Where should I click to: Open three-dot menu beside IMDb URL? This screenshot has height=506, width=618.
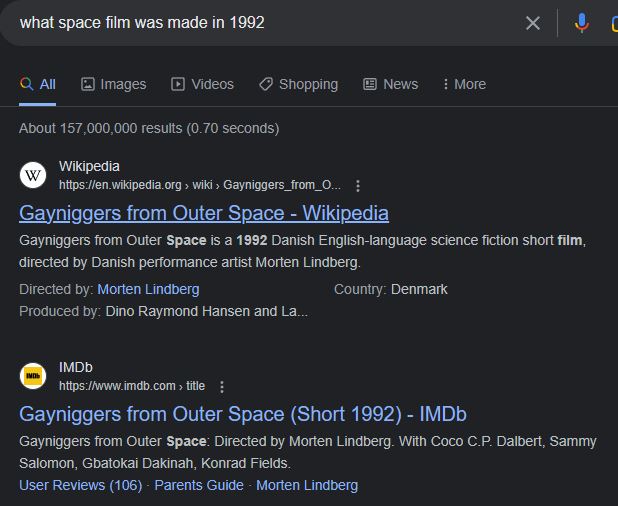click(222, 387)
